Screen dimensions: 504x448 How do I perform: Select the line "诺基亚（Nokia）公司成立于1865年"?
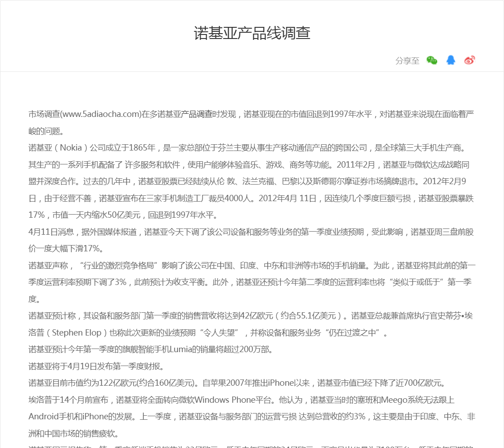pos(247,148)
